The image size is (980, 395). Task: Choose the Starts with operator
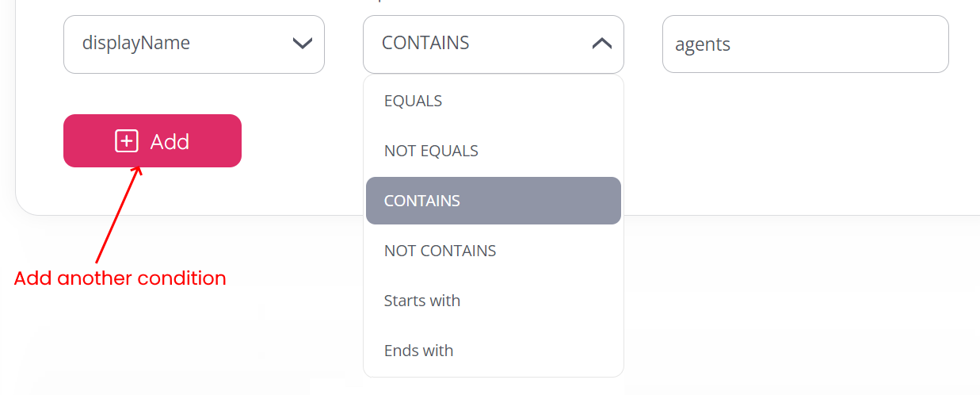pyautogui.click(x=421, y=301)
